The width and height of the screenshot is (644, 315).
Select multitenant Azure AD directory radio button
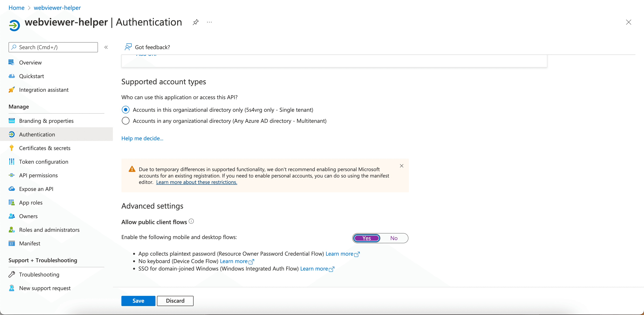[125, 121]
